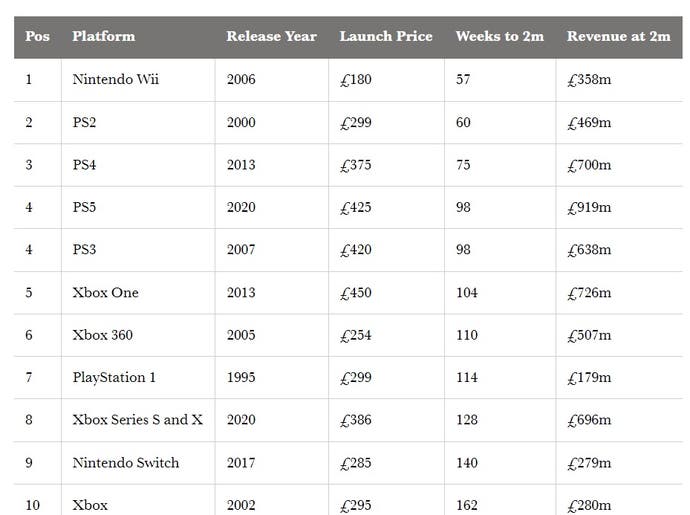
Task: Click the Pos column header
Action: tap(37, 36)
